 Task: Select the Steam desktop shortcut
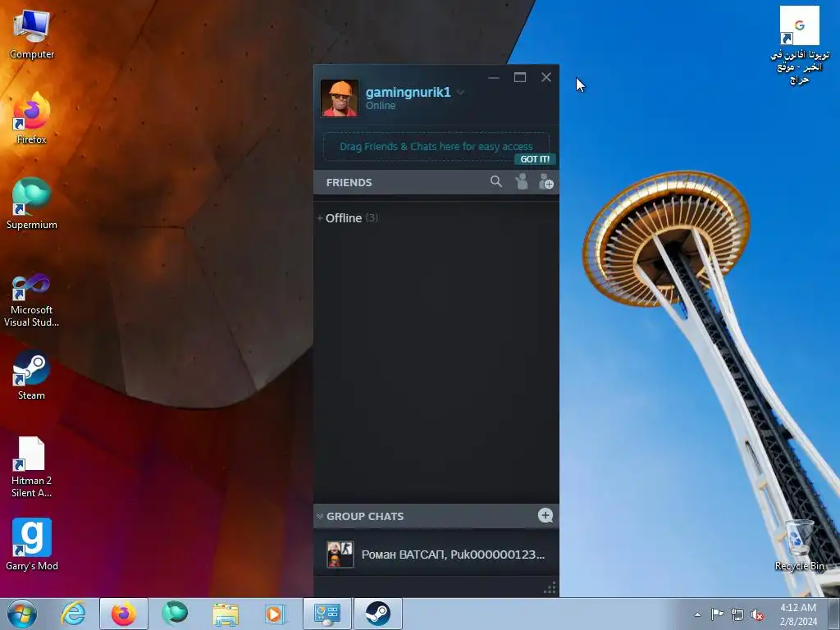point(32,375)
